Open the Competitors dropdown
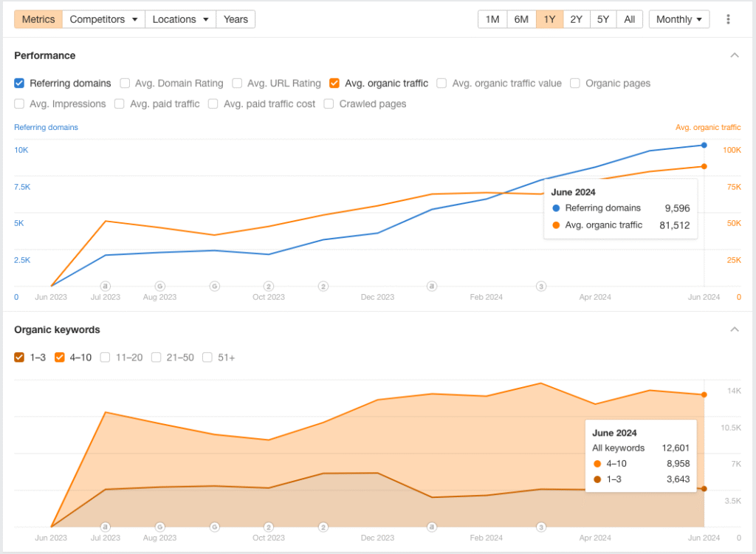This screenshot has height=554, width=756. click(103, 19)
